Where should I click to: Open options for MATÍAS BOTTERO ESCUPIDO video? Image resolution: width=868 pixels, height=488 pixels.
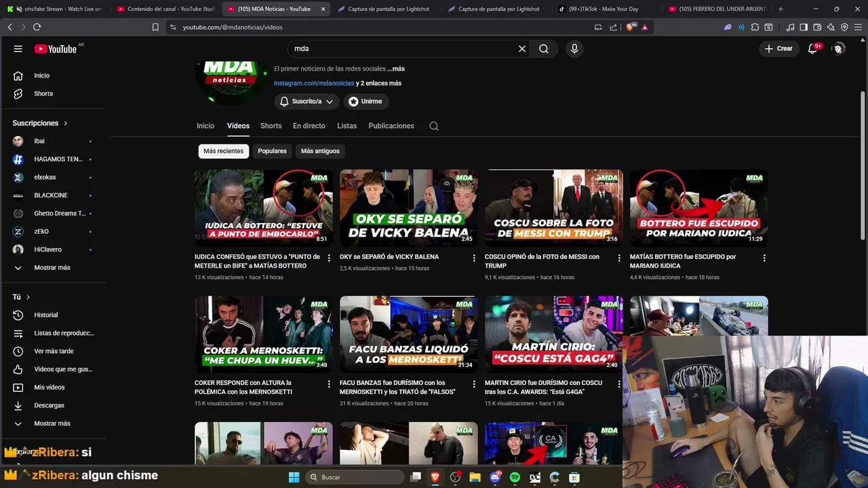764,258
